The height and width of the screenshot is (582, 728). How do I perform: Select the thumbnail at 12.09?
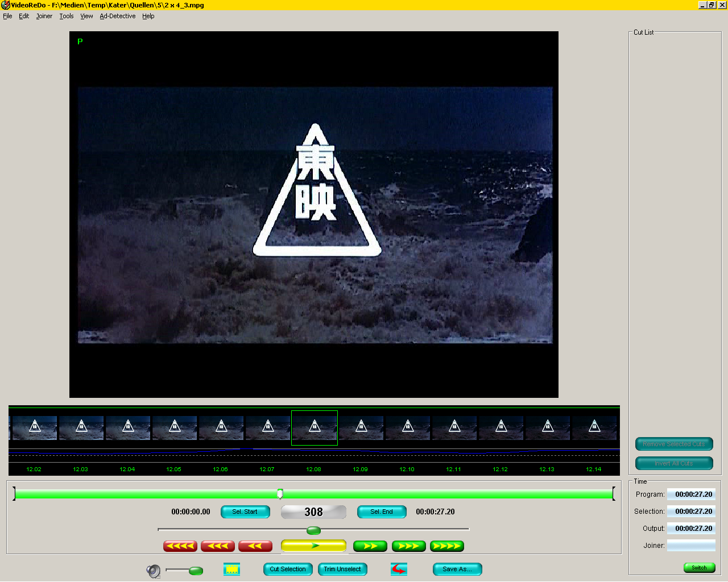coord(361,428)
